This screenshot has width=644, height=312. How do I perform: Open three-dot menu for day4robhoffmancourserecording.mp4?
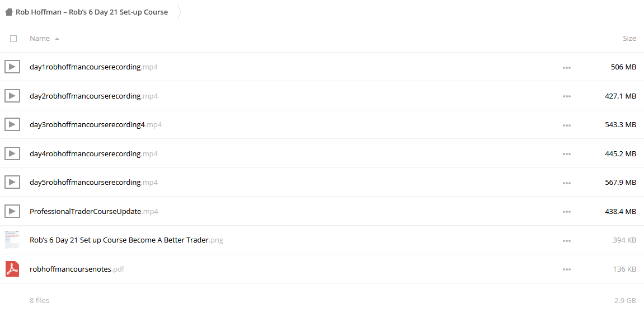point(567,153)
